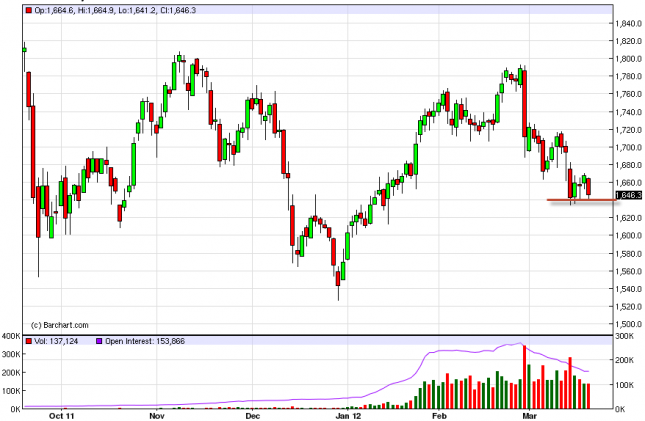The width and height of the screenshot is (645, 421).
Task: Click the red Vol legend square
Action: (28, 341)
